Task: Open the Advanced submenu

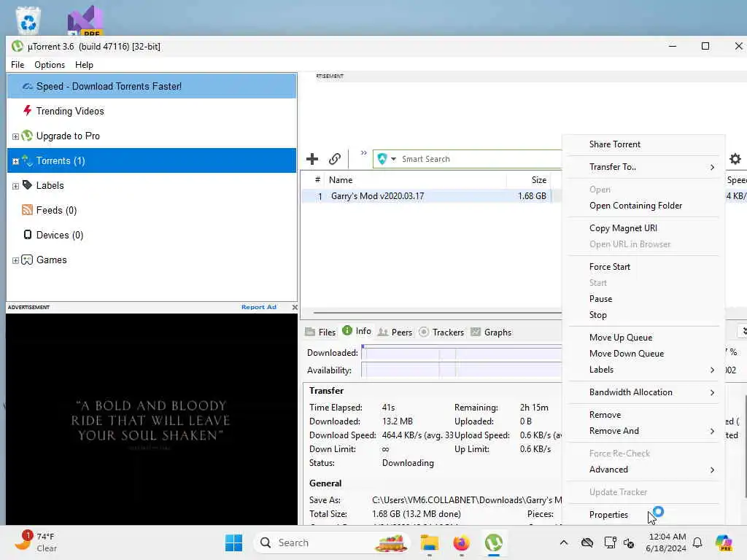Action: point(643,470)
